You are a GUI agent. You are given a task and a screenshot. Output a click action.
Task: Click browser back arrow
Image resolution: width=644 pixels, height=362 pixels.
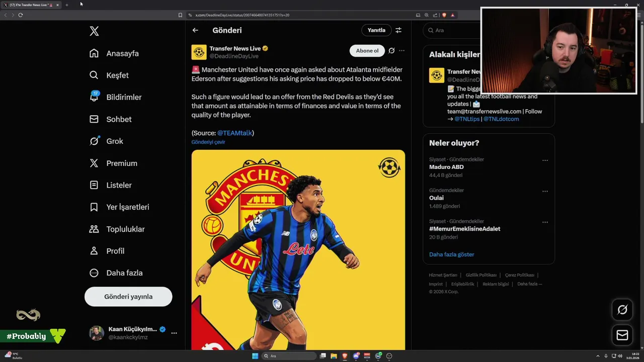(6, 15)
